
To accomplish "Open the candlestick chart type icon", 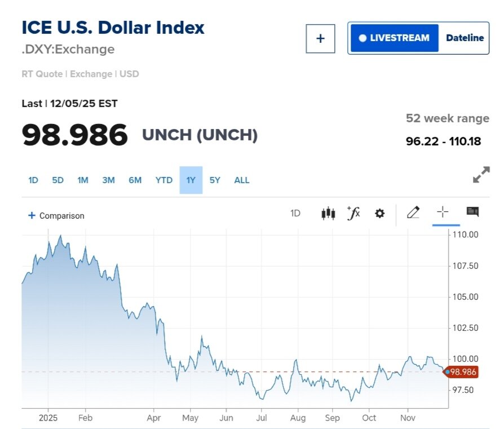I will 328,213.
